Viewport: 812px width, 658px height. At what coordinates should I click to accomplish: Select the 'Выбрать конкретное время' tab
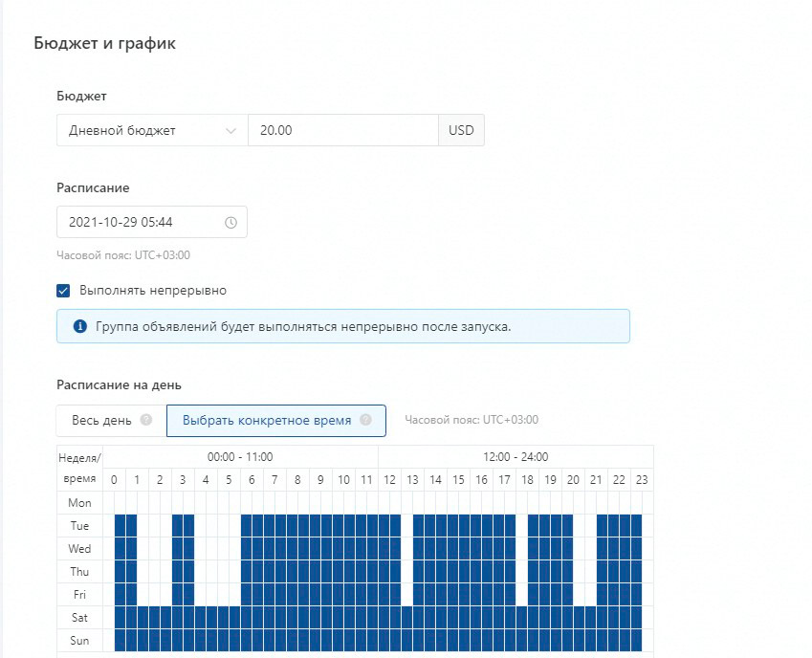point(267,420)
